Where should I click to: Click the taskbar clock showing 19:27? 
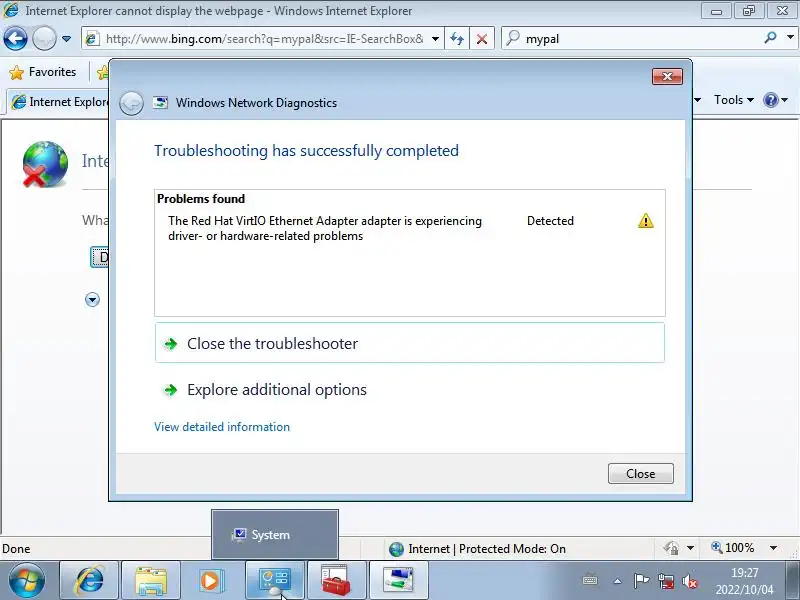click(x=744, y=581)
